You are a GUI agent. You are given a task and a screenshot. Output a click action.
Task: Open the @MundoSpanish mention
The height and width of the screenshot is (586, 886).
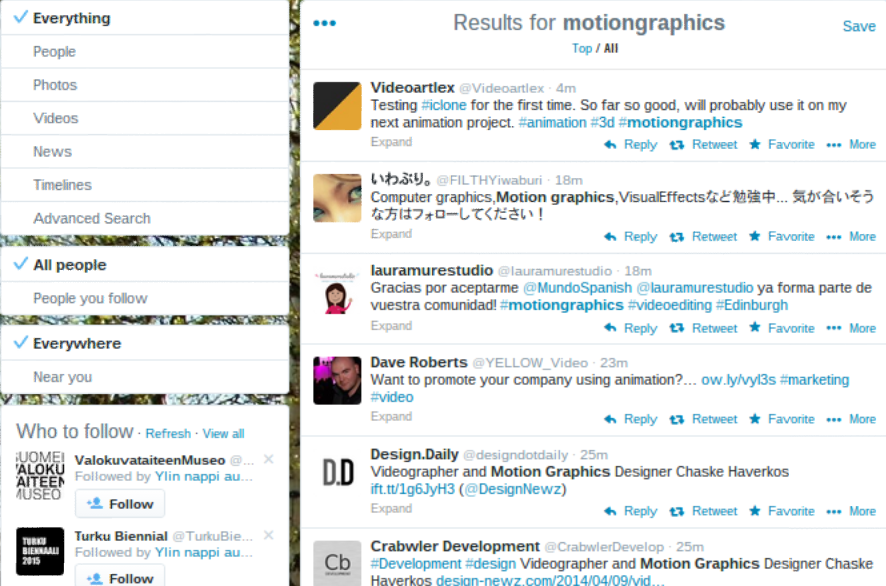pos(577,288)
